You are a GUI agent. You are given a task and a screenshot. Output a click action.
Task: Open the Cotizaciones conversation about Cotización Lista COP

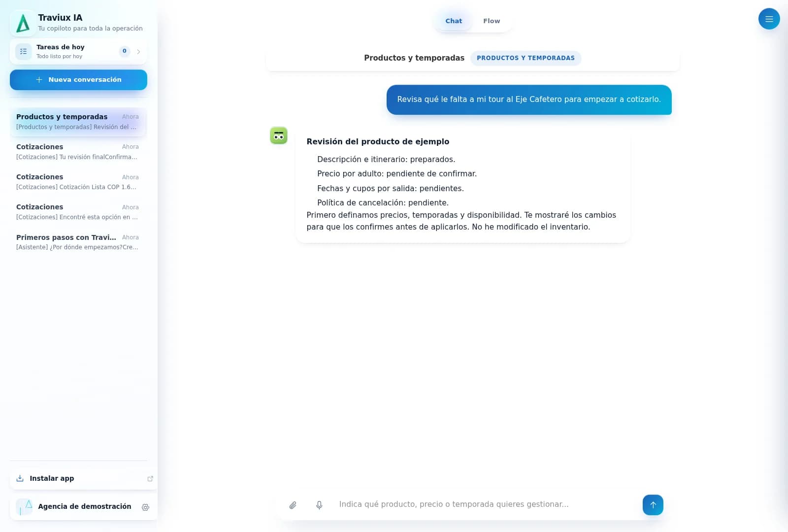tap(78, 182)
